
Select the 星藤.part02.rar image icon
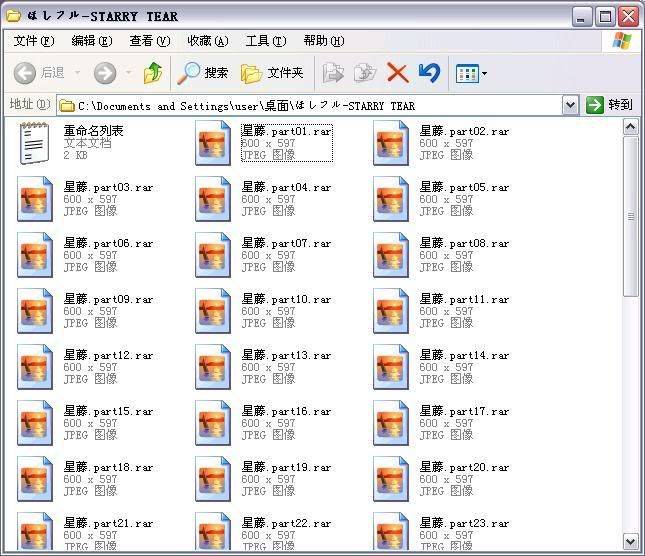391,143
